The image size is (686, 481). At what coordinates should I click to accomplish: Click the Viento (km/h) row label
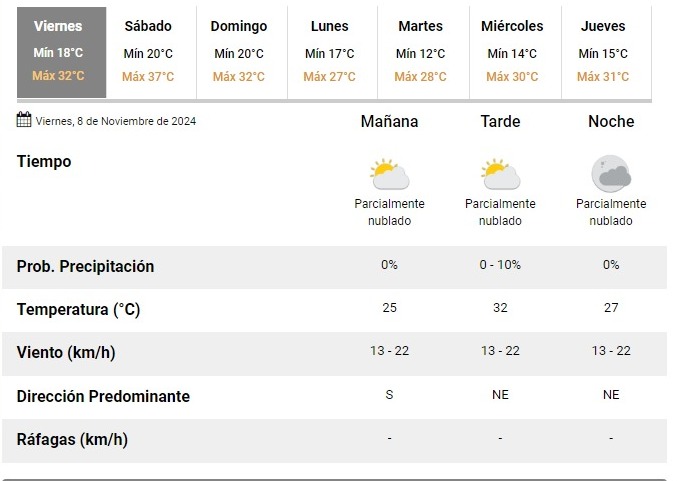tap(67, 353)
